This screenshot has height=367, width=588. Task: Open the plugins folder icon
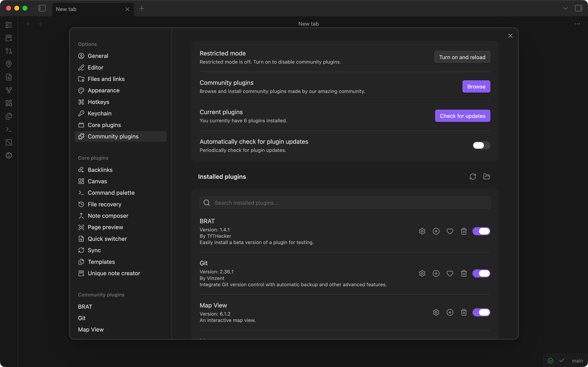pyautogui.click(x=487, y=176)
